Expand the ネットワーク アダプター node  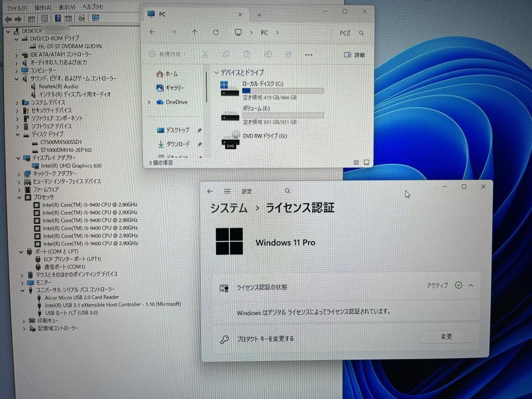19,174
